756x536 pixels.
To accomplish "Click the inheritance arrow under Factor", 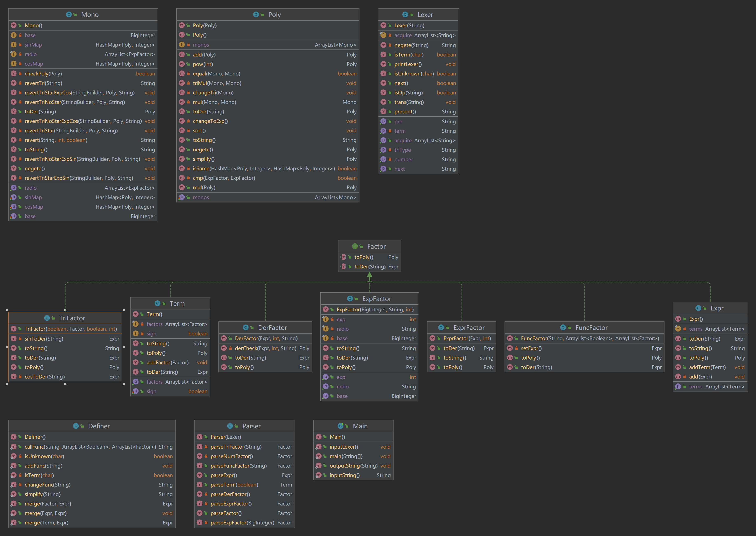I will 369,275.
